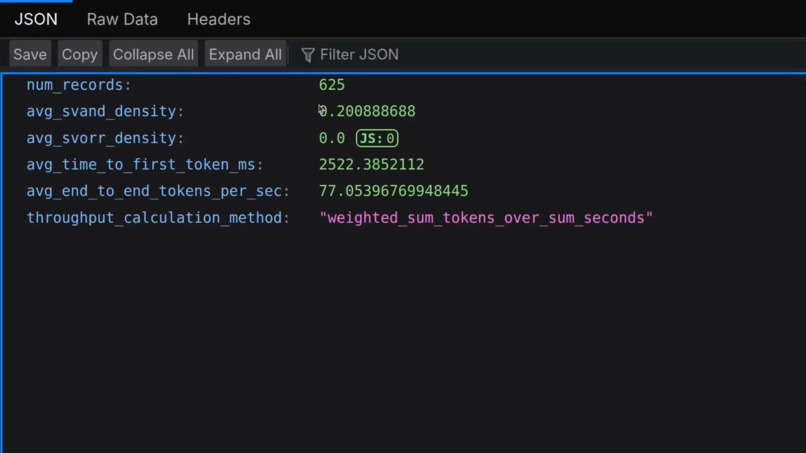Select the throughput_calculation_method key

[154, 218]
